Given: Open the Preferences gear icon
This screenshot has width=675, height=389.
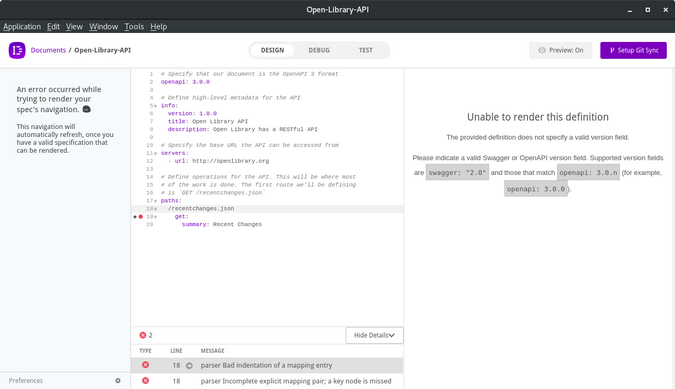Looking at the screenshot, I should pyautogui.click(x=118, y=380).
